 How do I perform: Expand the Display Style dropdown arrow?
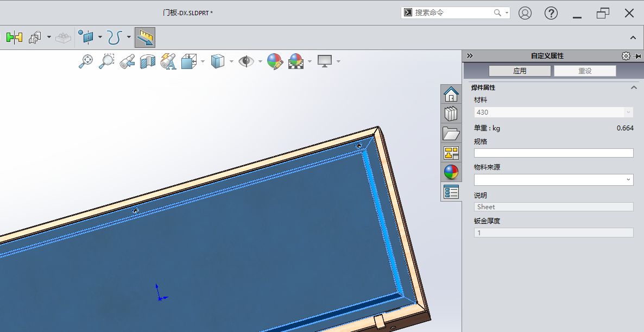231,61
